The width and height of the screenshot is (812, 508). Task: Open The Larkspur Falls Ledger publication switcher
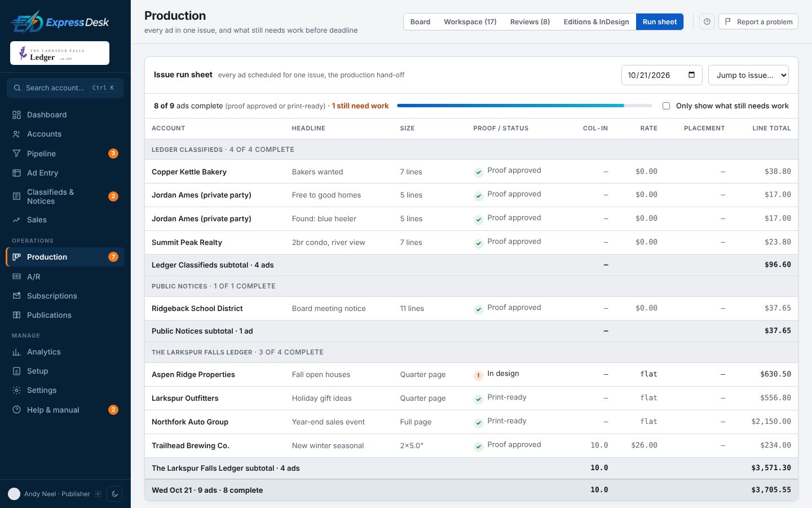pyautogui.click(x=60, y=53)
